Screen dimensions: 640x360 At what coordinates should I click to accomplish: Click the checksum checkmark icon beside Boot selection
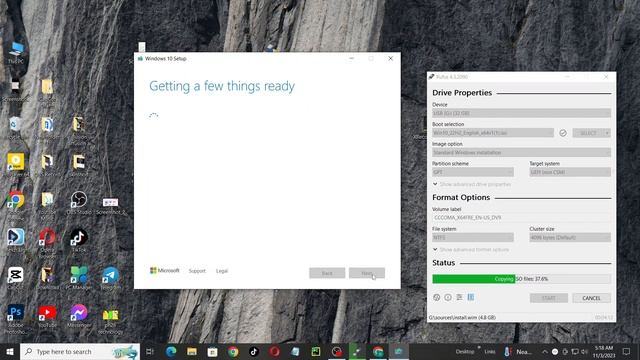(x=563, y=133)
